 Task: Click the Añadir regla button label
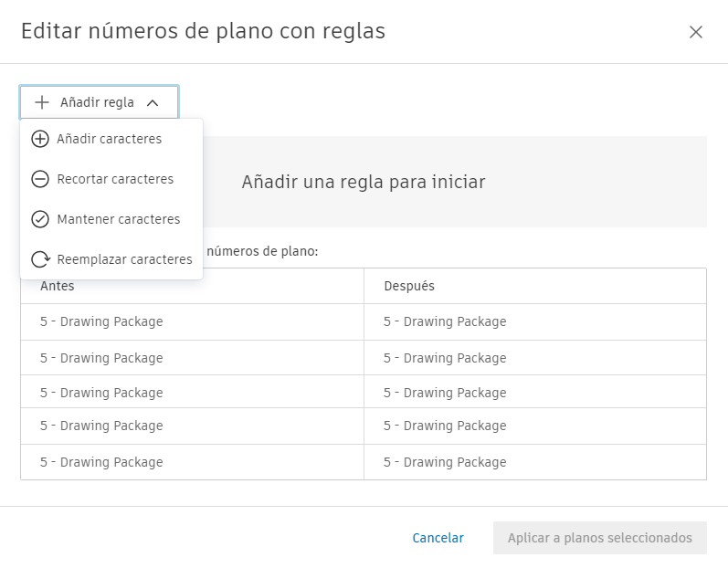pos(97,102)
